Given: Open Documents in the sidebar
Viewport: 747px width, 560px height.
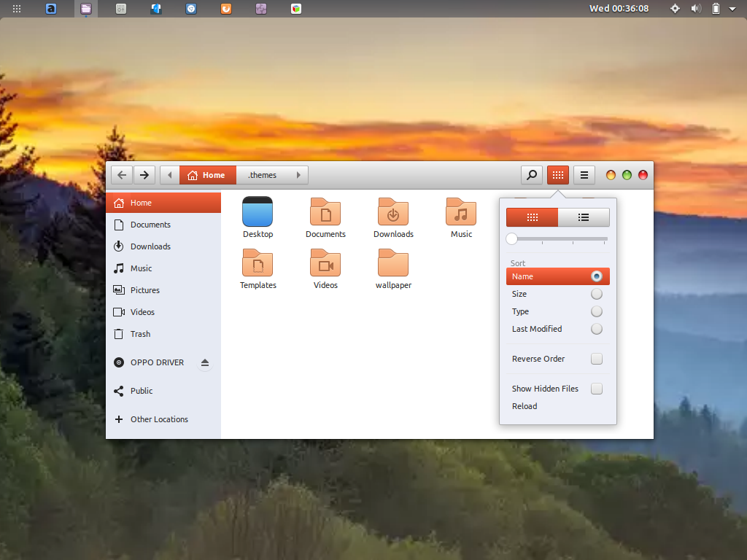Looking at the screenshot, I should click(163, 225).
